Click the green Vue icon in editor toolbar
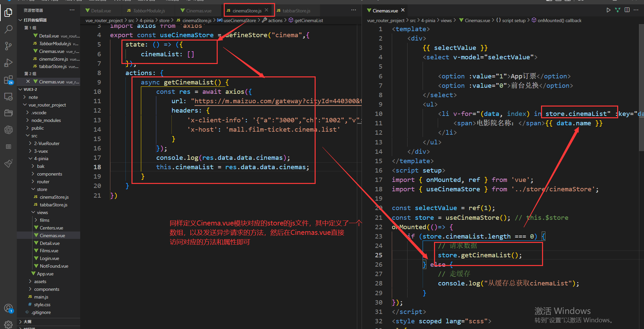644x329 pixels. click(618, 10)
